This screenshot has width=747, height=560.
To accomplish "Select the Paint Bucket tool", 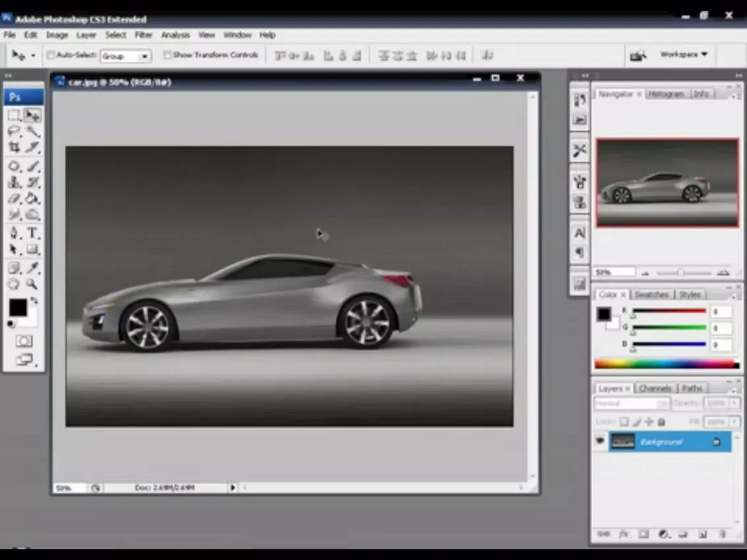I will click(32, 198).
